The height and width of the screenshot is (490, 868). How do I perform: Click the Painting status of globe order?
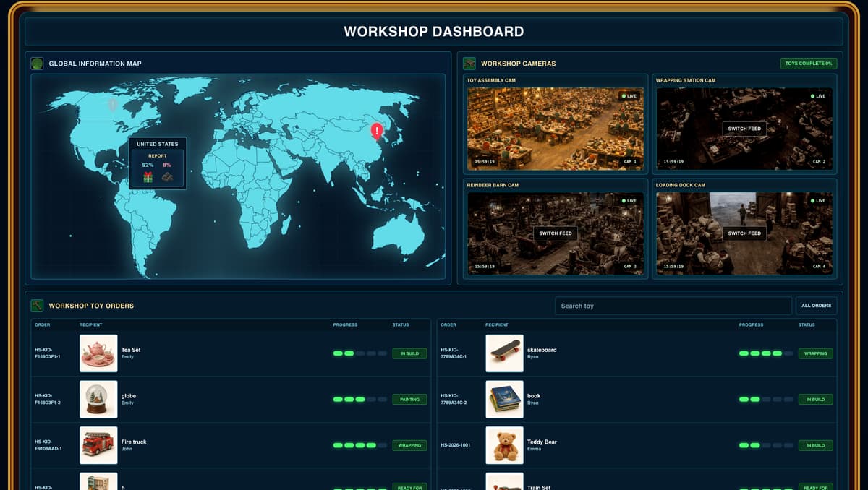pos(409,399)
